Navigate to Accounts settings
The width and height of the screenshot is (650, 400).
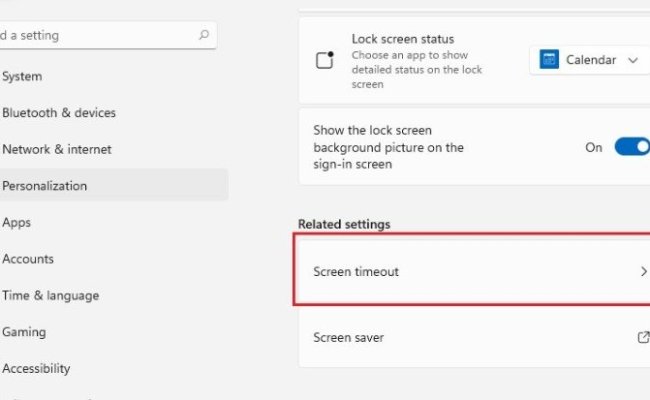click(28, 259)
